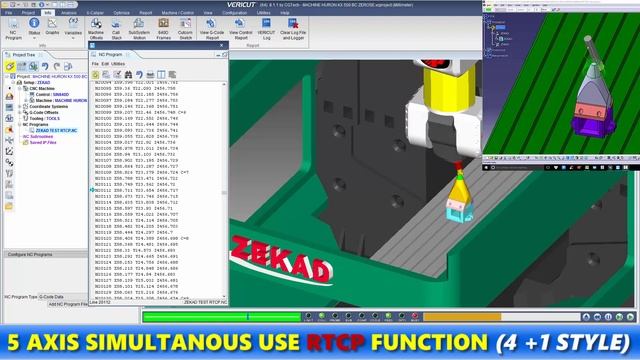Open Machine Offsets from the ribbon

click(x=96, y=29)
